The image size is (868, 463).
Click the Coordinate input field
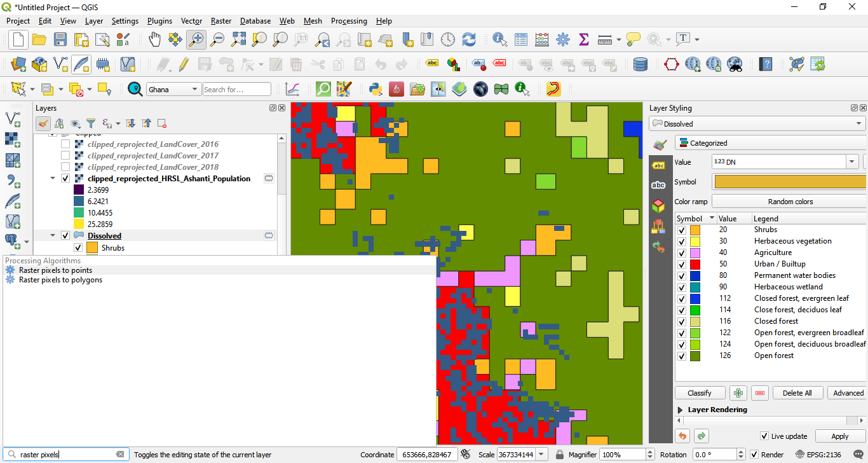pyautogui.click(x=427, y=455)
